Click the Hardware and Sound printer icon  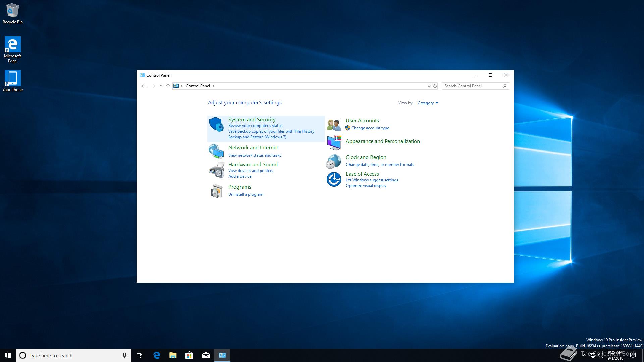(216, 170)
